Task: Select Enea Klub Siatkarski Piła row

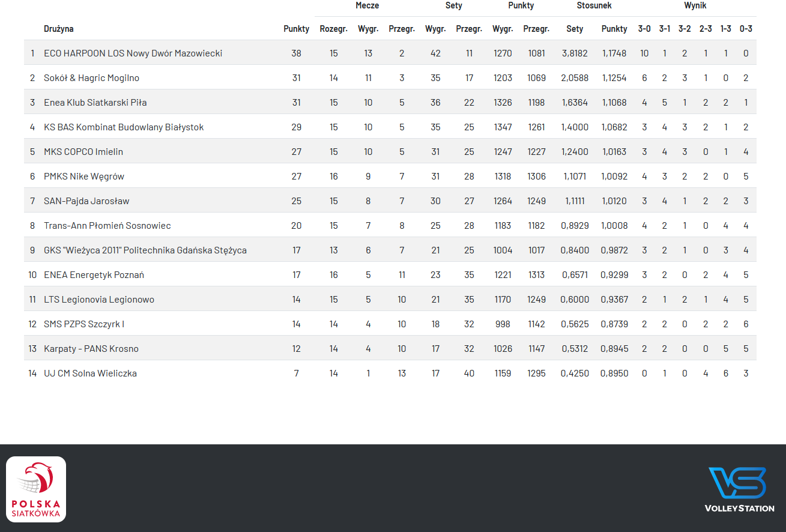Action: 95,103
